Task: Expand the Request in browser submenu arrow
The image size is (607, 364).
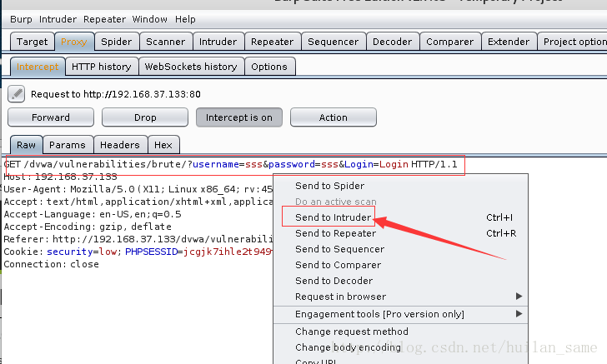Action: (x=519, y=297)
